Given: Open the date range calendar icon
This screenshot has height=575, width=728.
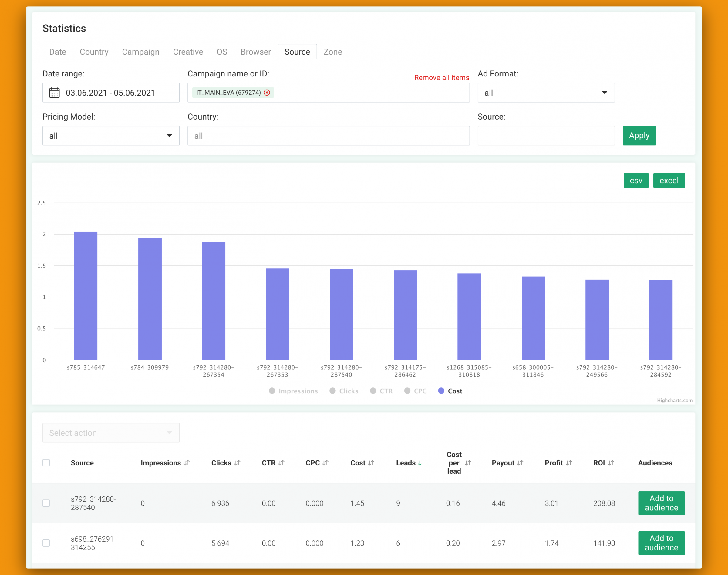Looking at the screenshot, I should (54, 93).
